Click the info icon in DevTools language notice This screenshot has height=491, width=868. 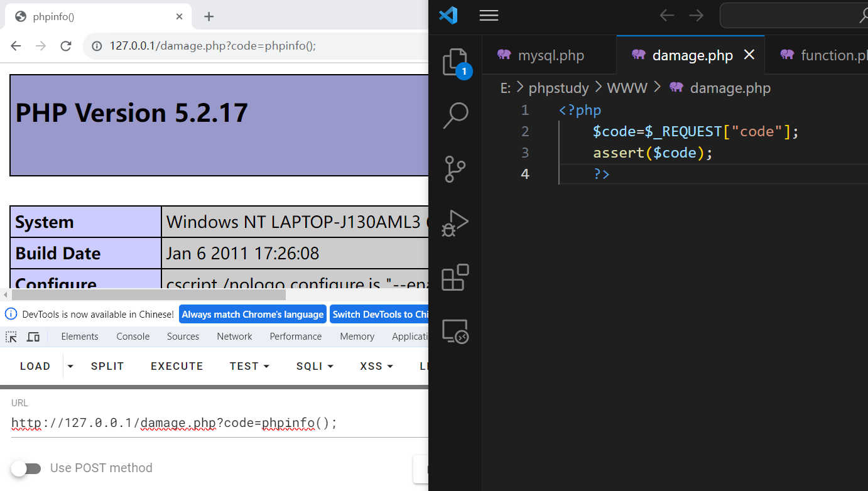pos(11,314)
